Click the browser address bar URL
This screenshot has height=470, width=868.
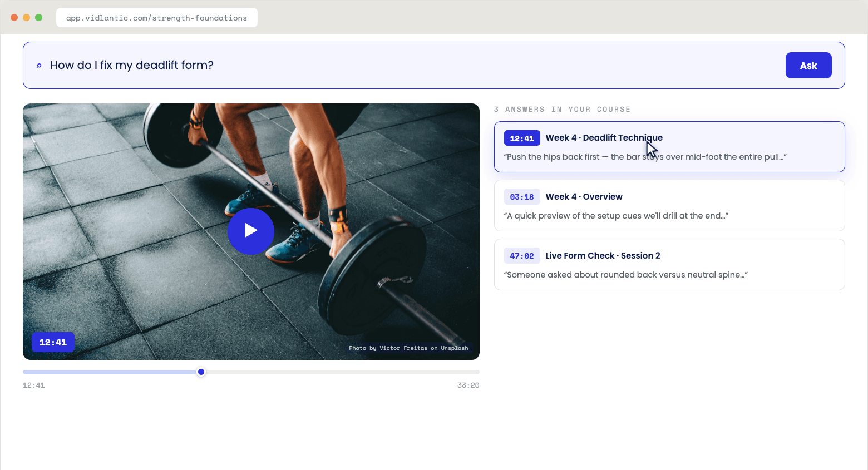pos(156,18)
